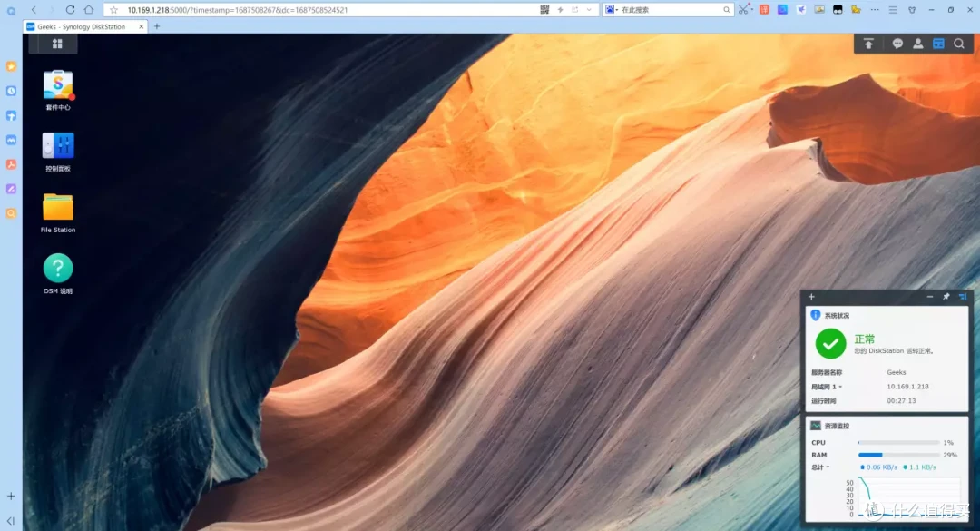Open a new browser tab

pos(157,27)
